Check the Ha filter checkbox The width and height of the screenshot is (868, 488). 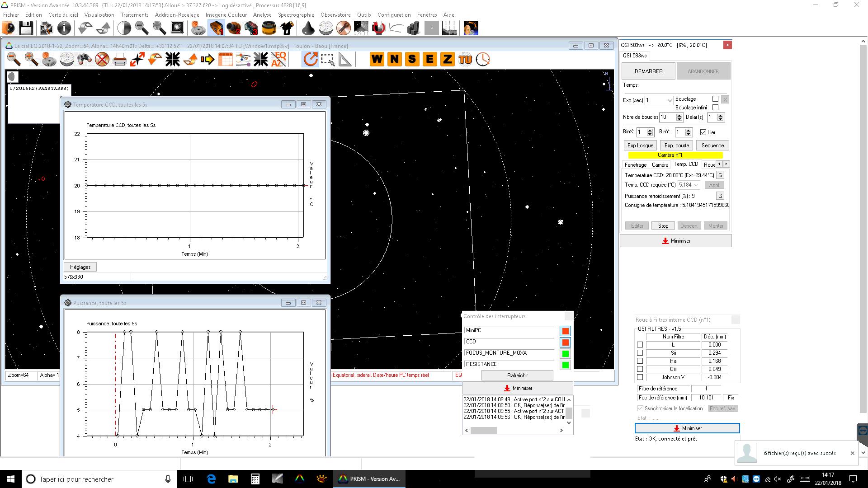coord(640,361)
